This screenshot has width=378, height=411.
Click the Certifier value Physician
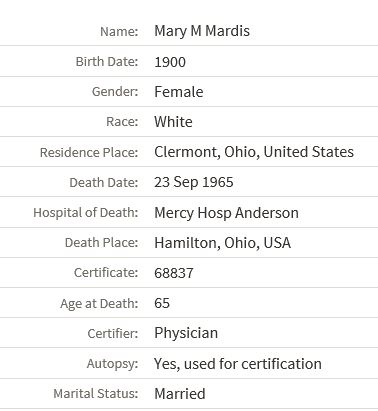(186, 333)
